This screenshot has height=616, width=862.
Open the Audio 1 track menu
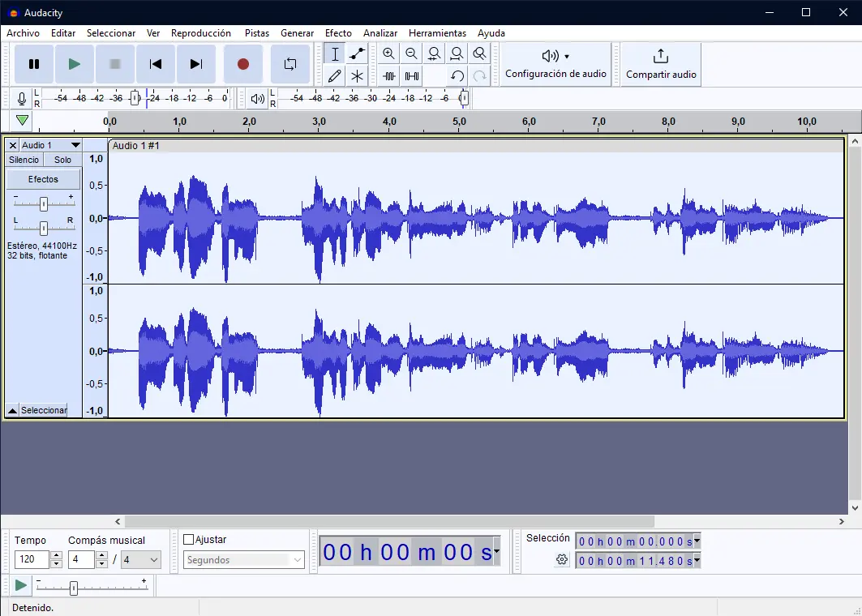77,144
